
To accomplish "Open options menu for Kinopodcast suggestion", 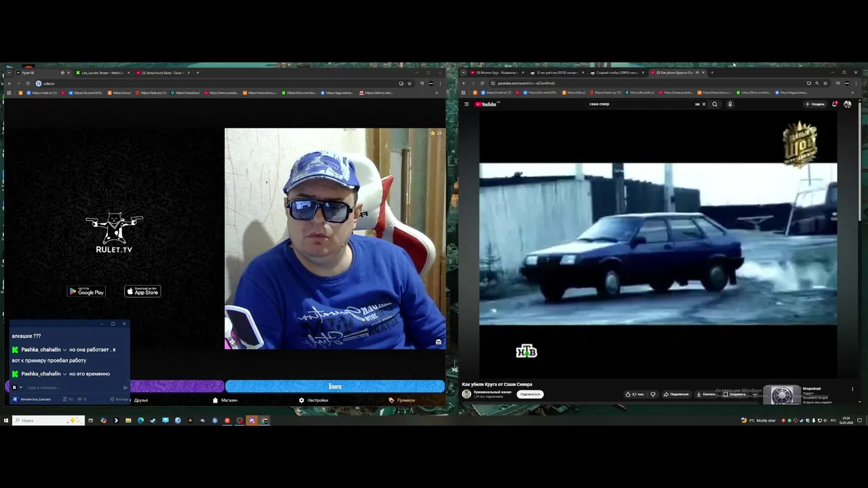I will [852, 389].
